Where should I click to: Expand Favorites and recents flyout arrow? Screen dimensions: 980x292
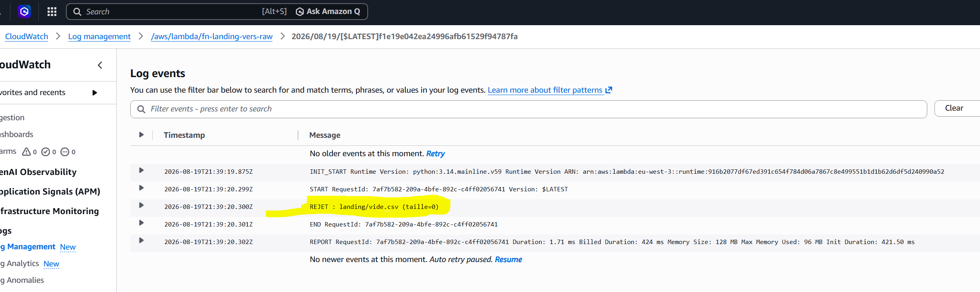(x=95, y=93)
